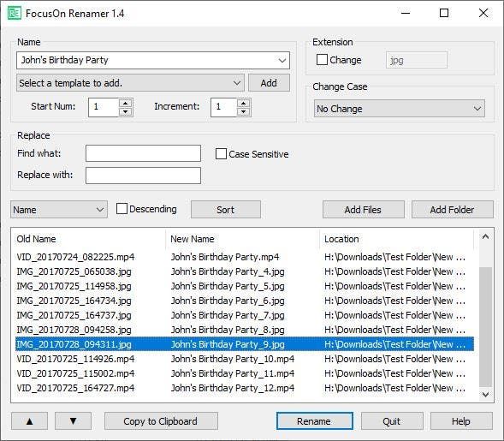The width and height of the screenshot is (504, 441).
Task: Tick the Case Sensitive checkbox
Action: tap(221, 154)
